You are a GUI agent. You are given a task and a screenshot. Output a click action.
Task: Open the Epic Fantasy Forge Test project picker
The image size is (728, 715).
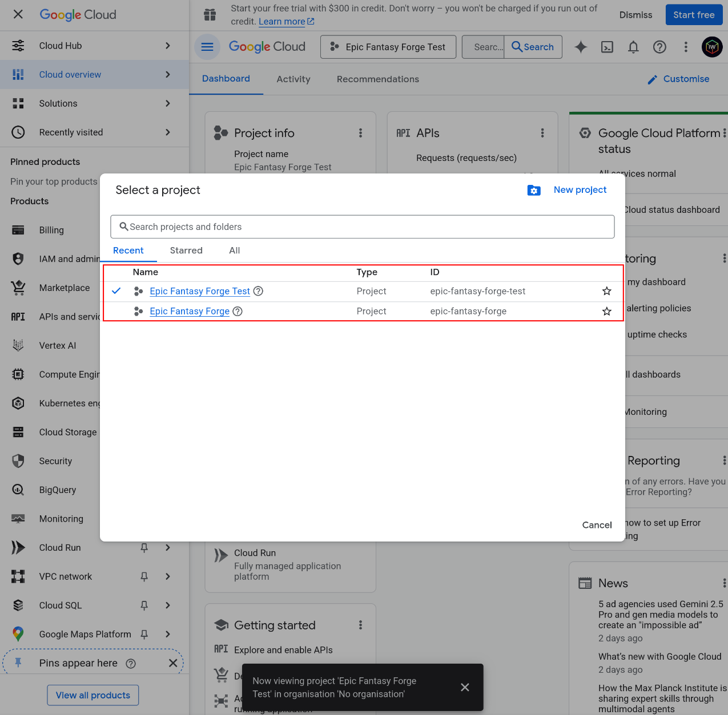point(388,47)
